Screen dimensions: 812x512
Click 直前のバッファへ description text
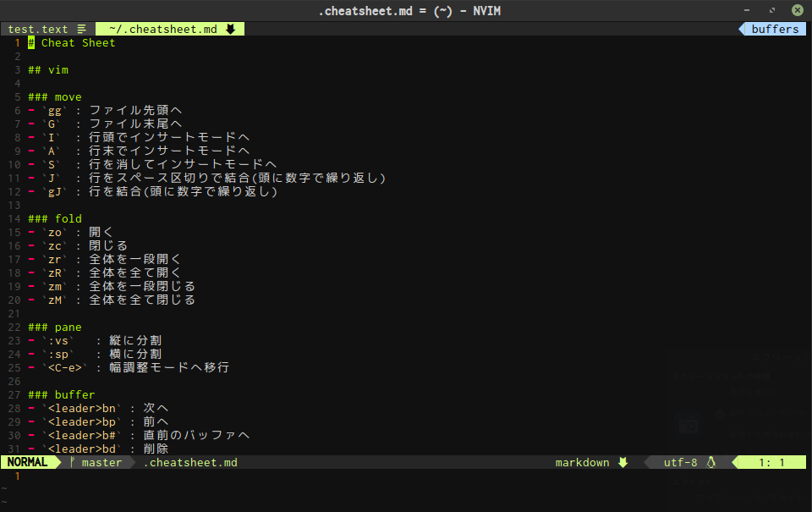click(196, 435)
